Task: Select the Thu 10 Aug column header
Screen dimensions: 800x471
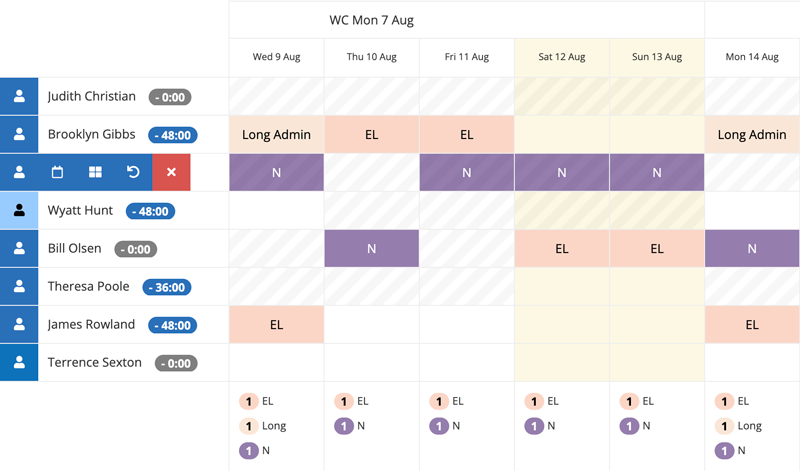Action: (x=371, y=57)
